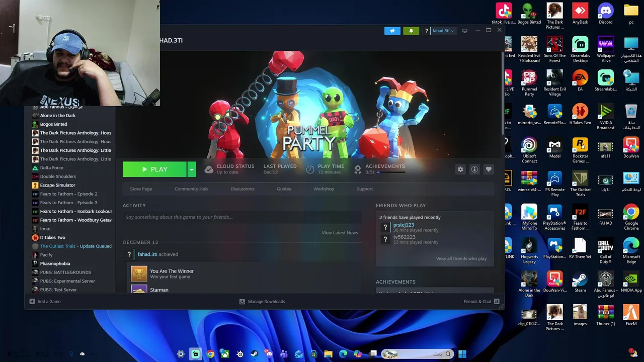Open the green notifications bell
Image resolution: width=644 pixels, height=362 pixels.
pyautogui.click(x=411, y=31)
